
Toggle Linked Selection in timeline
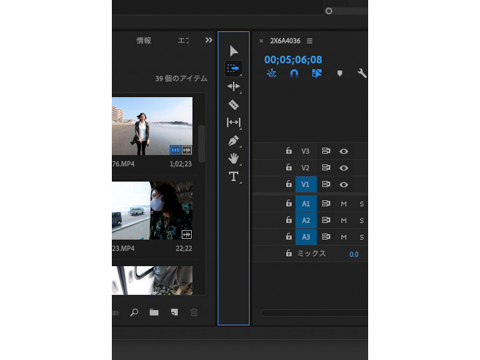317,73
